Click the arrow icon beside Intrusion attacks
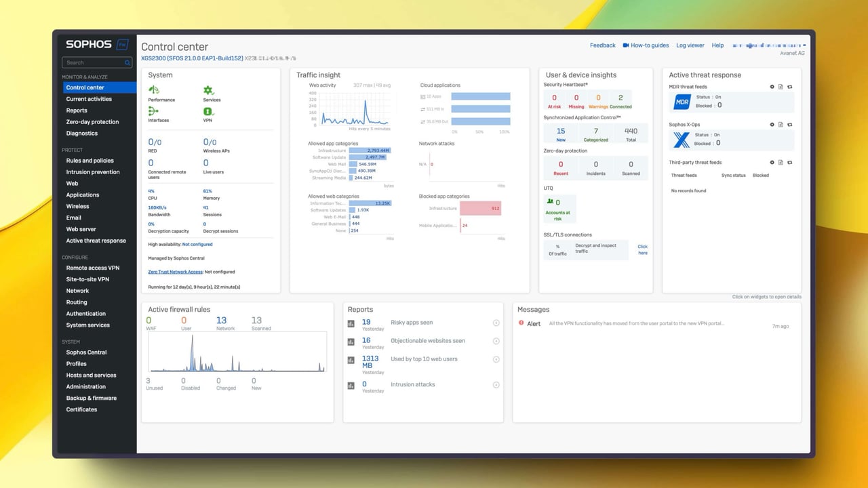 point(496,385)
